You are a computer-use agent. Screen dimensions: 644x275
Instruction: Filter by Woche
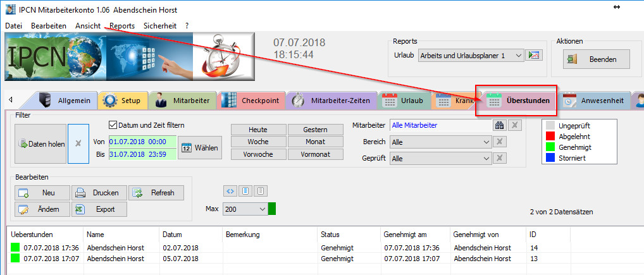pyautogui.click(x=258, y=142)
